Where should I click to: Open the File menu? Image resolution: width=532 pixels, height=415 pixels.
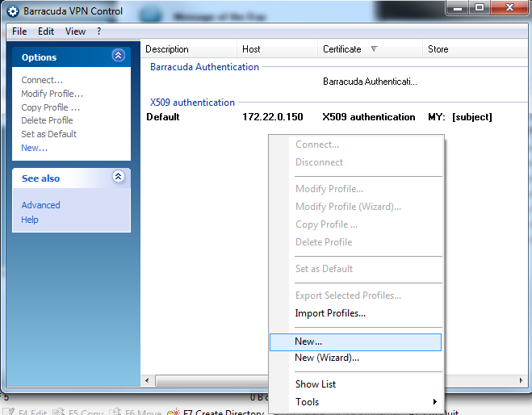pyautogui.click(x=19, y=31)
